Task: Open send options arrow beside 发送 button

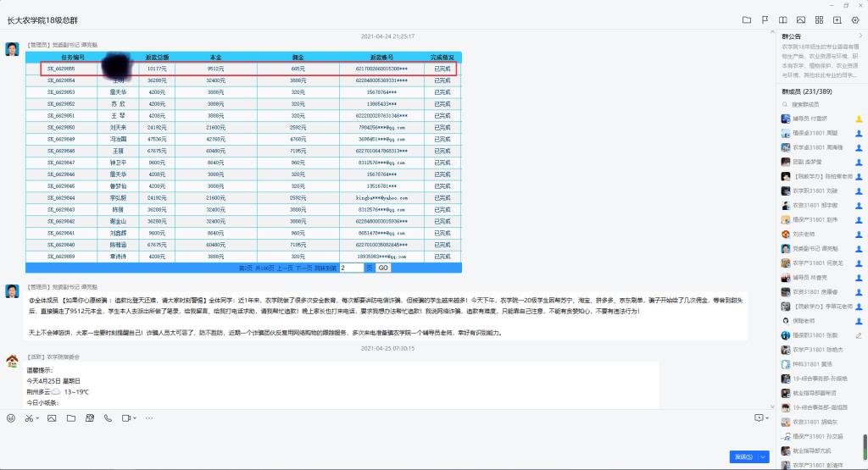Action: (765, 456)
